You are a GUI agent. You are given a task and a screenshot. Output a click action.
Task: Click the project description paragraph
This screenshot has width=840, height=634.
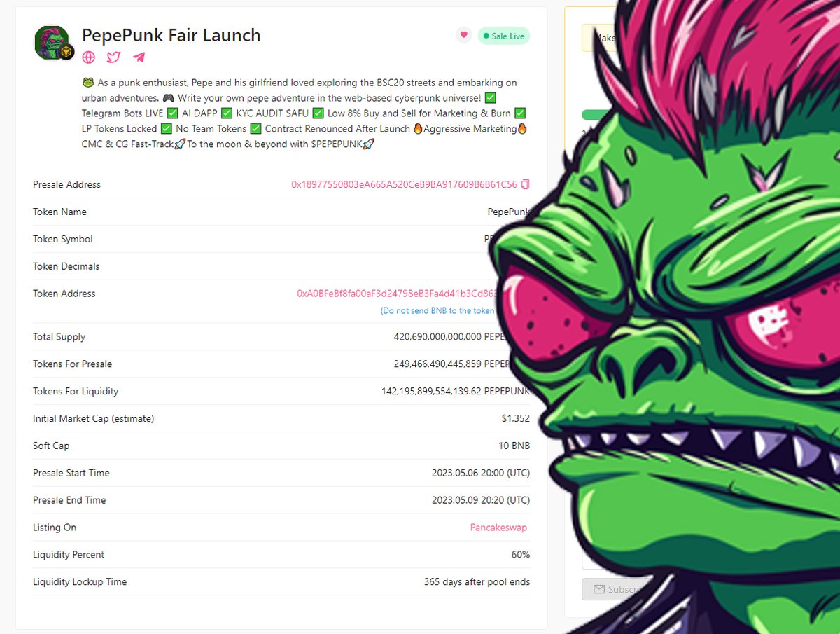pos(304,113)
